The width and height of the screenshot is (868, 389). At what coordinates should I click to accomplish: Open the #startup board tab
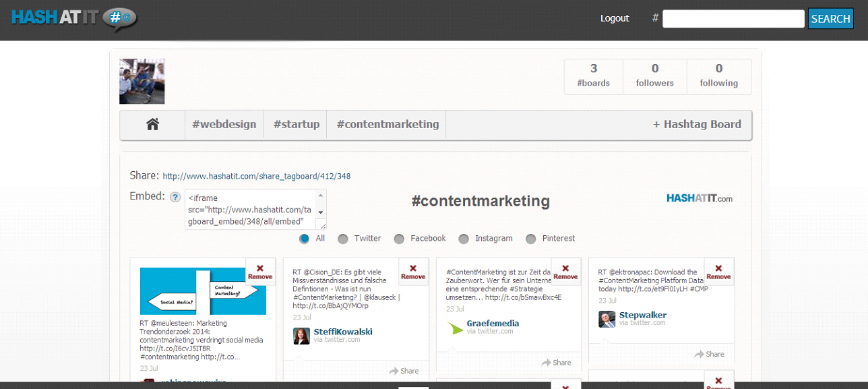click(x=296, y=124)
